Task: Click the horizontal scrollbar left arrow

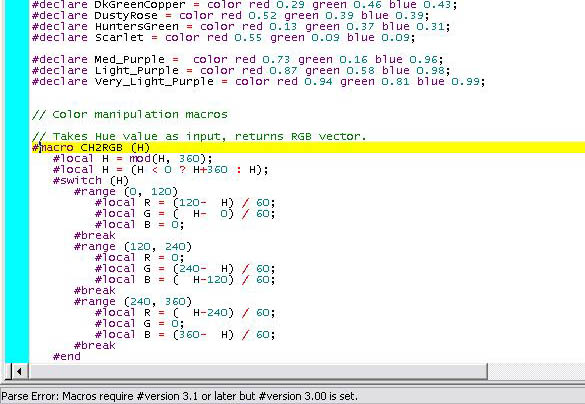Action: 18,371
